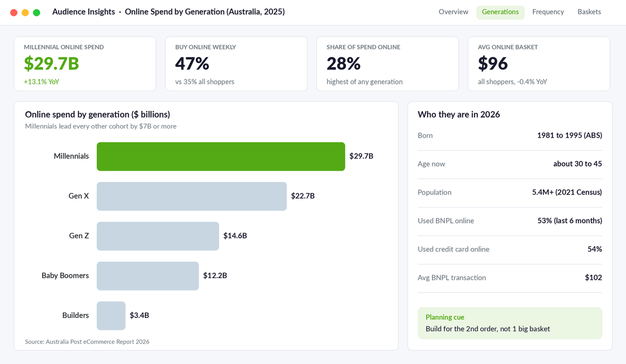
Task: Select the $29.7B Millennial online spend value
Action: point(51,64)
